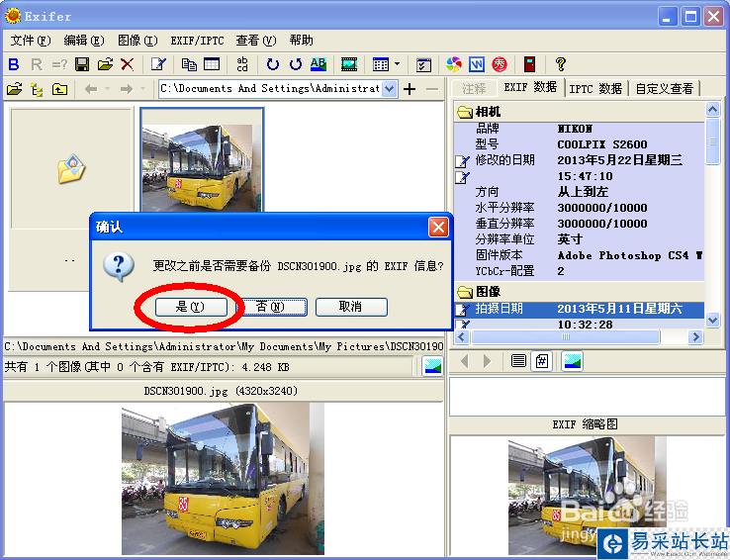730x560 pixels.
Task: Click the back navigation arrow
Action: point(91,89)
